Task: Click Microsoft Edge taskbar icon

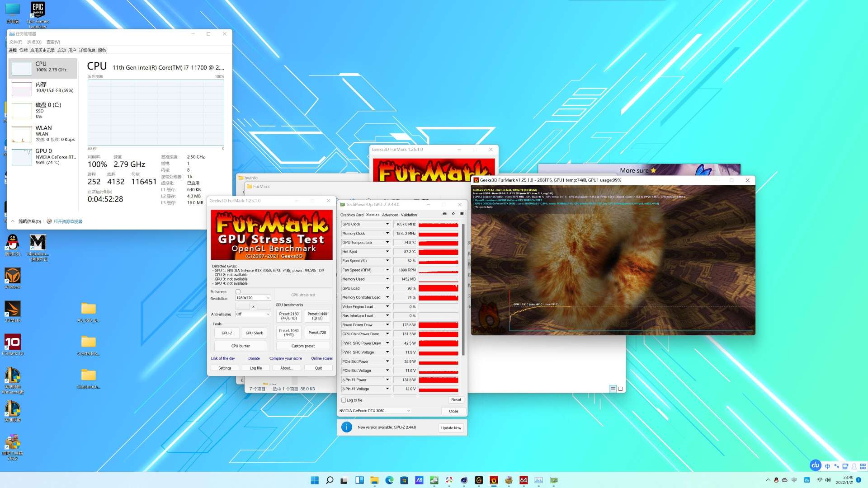Action: tap(389, 480)
